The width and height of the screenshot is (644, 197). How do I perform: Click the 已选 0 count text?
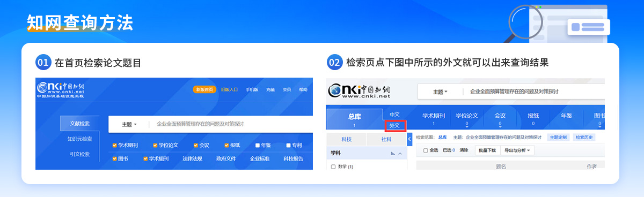[x=449, y=150]
